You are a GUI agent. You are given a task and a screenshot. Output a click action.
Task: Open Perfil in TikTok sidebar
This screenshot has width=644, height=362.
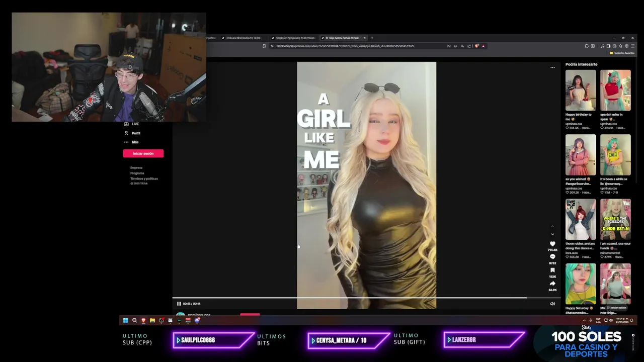132,133
